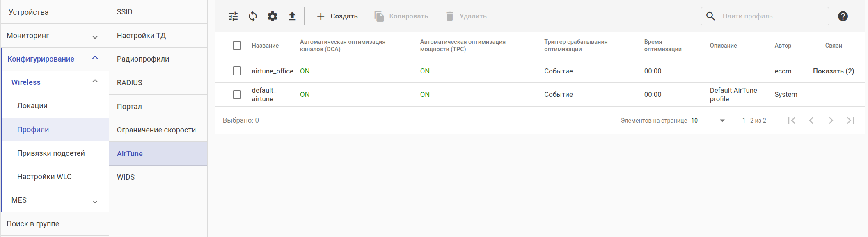Click the refresh list icon
868x237 pixels.
tap(253, 16)
